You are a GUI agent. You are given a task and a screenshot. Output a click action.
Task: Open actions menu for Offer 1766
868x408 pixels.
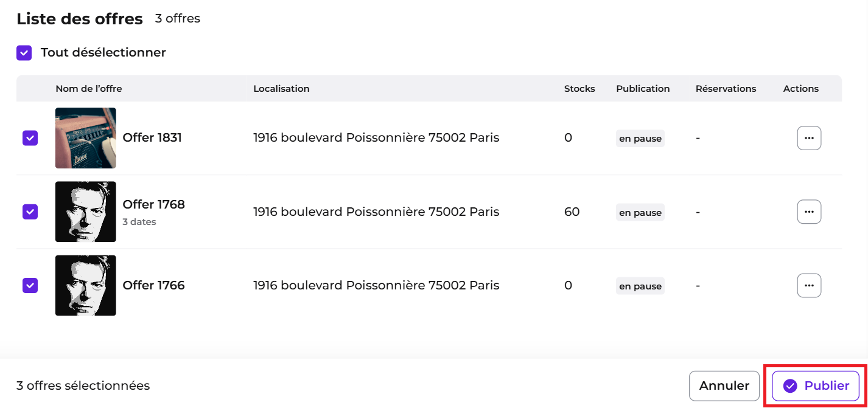tap(809, 285)
